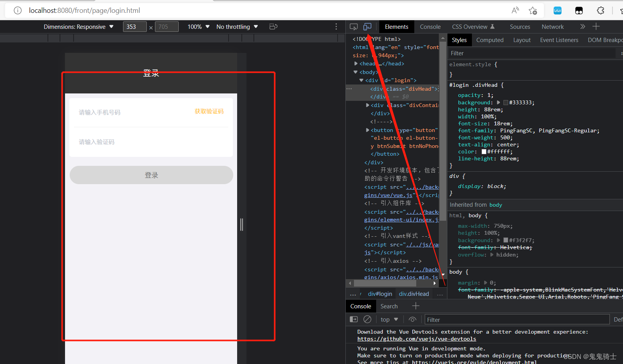This screenshot has width=623, height=364.
Task: Click the verification code input field
Action: (x=151, y=142)
